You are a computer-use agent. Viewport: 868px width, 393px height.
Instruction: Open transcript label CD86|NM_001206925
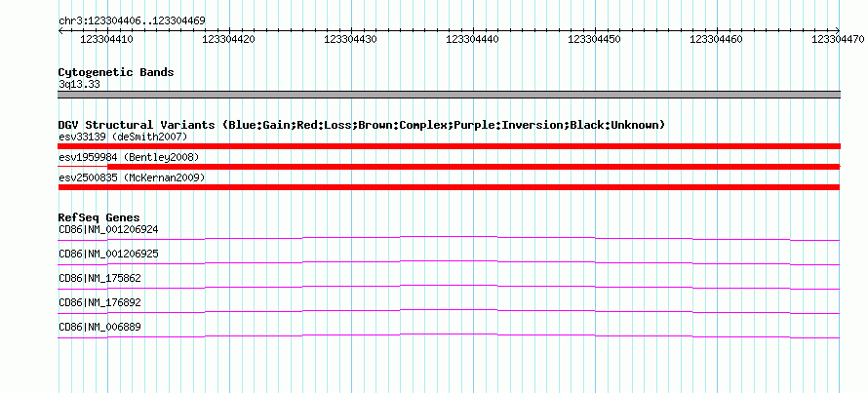[x=108, y=255]
